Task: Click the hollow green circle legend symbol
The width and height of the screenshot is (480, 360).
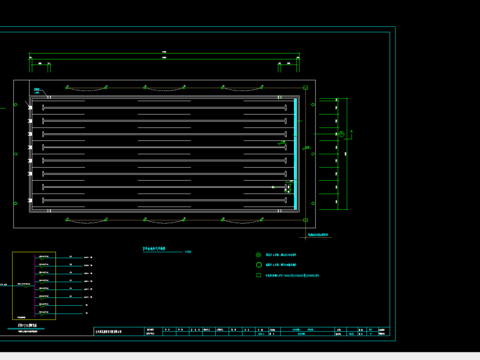Action: pos(259,265)
